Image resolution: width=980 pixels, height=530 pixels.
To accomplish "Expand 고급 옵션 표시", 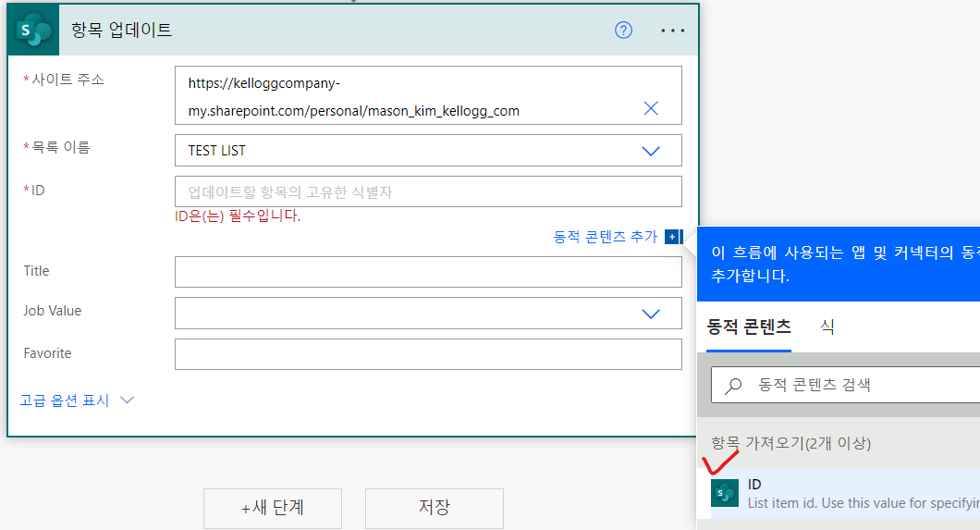I will (x=76, y=400).
